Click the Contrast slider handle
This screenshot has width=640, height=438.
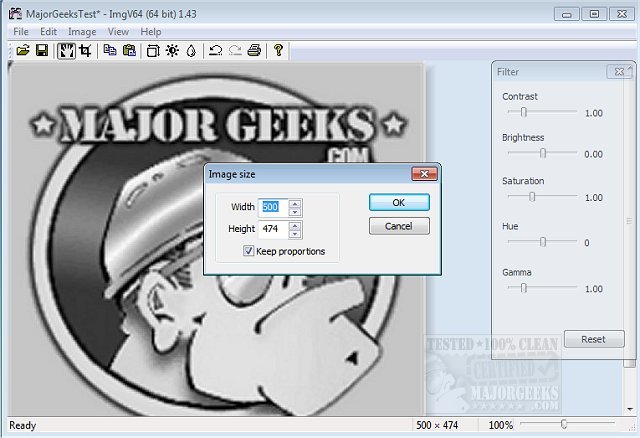(524, 111)
